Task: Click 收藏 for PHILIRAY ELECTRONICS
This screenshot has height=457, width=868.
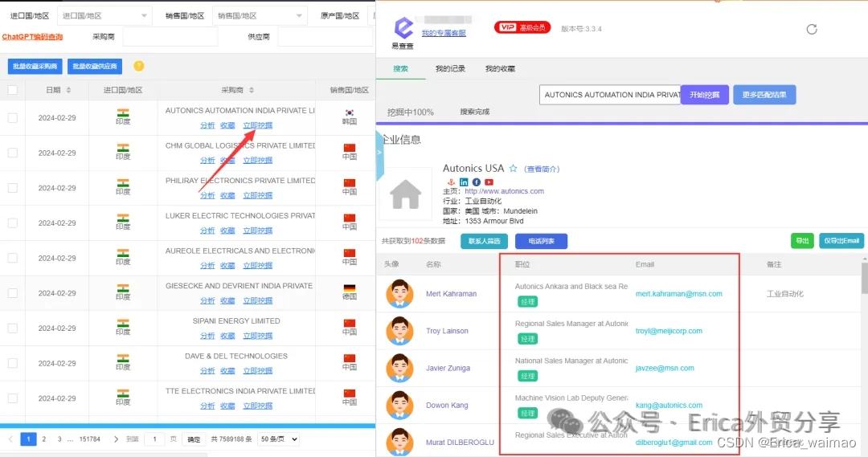Action: [227, 195]
